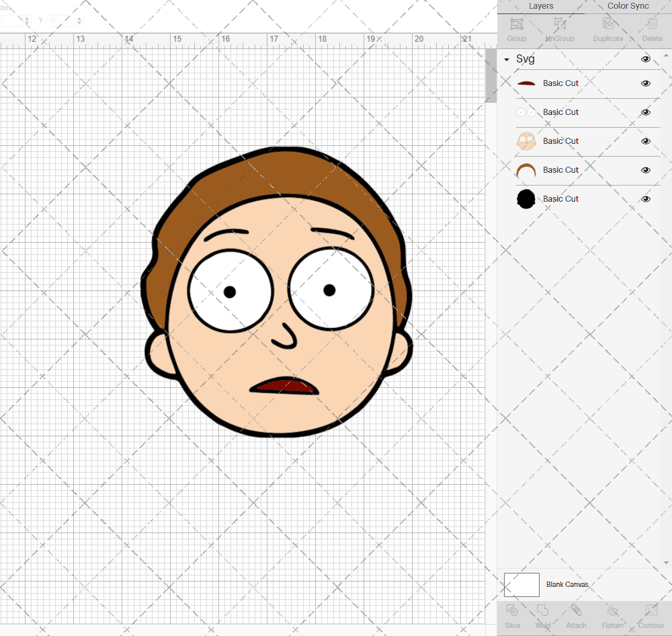Select the face layer thumbnail

pyautogui.click(x=526, y=141)
